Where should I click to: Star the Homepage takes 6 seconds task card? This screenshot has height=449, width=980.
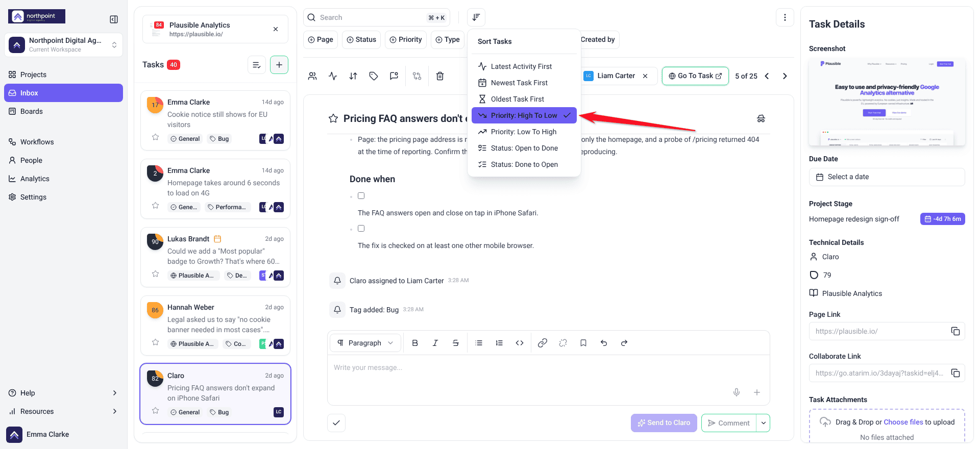(156, 206)
